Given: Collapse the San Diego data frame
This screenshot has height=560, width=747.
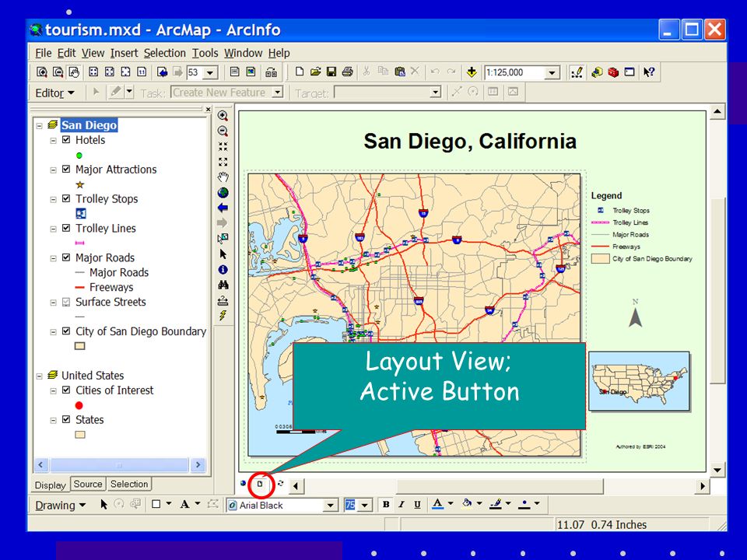Looking at the screenshot, I should pyautogui.click(x=39, y=126).
